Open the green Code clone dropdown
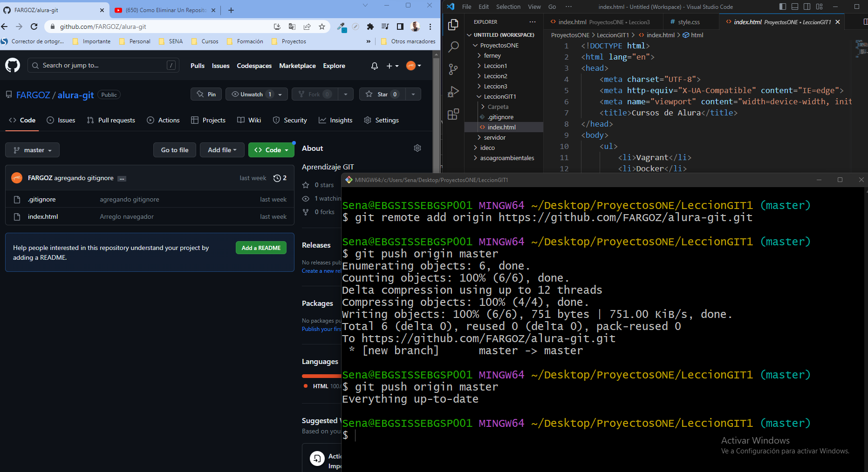This screenshot has width=868, height=472. (271, 150)
